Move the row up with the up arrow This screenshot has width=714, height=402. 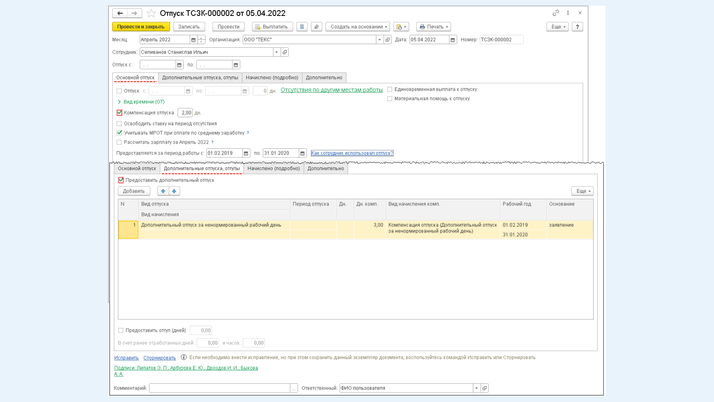point(163,191)
